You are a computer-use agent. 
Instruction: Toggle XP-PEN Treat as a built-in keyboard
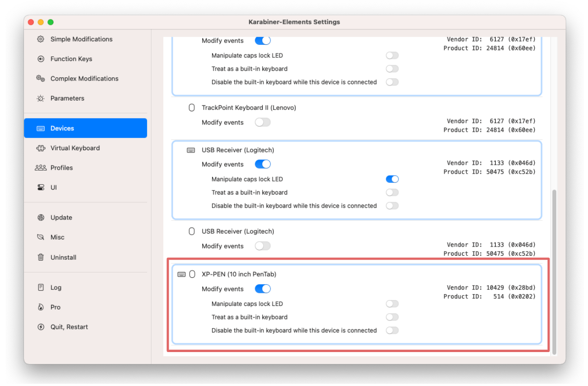pyautogui.click(x=392, y=317)
